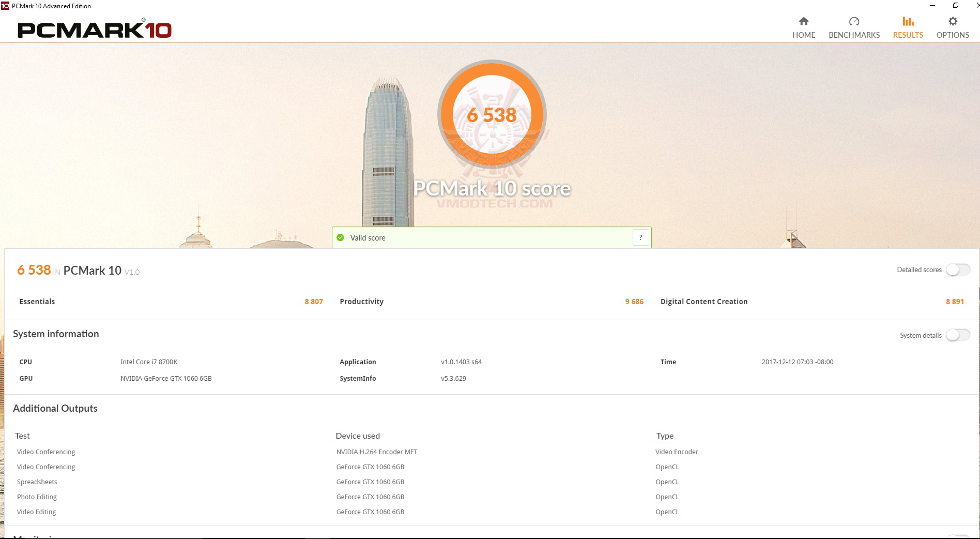The width and height of the screenshot is (980, 539).
Task: Click the Time value 2017-12-12 07:03 -08:00
Action: (x=797, y=362)
